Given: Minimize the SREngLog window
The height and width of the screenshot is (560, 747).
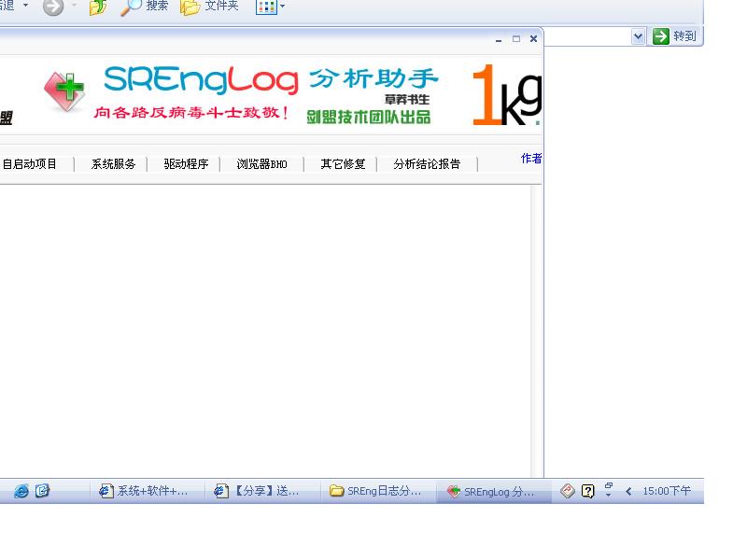Looking at the screenshot, I should point(499,39).
